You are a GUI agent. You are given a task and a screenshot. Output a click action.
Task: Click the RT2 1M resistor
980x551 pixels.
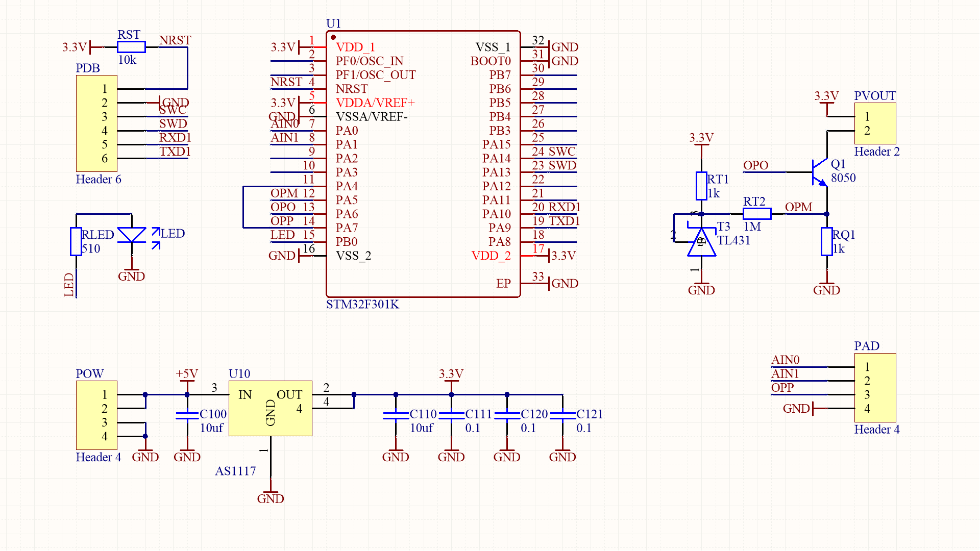click(x=757, y=214)
